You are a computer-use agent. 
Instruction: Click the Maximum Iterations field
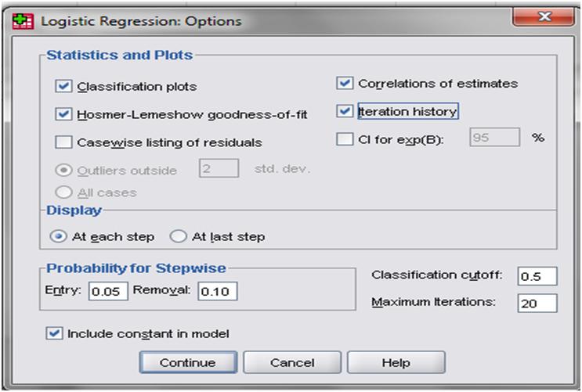click(x=537, y=304)
